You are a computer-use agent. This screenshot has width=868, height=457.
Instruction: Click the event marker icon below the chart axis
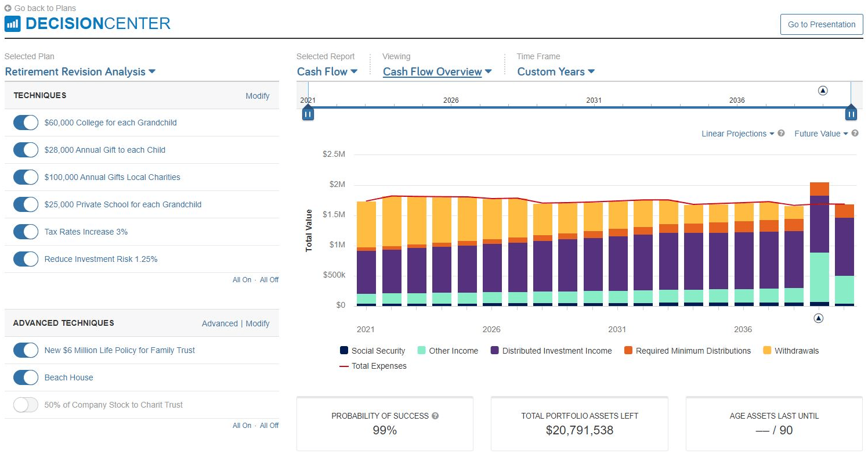[x=818, y=318]
